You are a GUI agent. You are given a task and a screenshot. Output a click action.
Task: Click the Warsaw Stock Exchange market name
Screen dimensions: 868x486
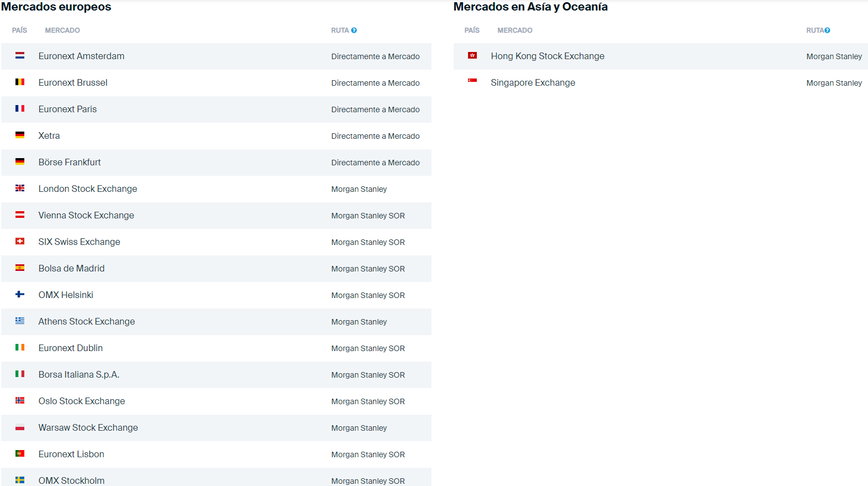click(x=88, y=428)
